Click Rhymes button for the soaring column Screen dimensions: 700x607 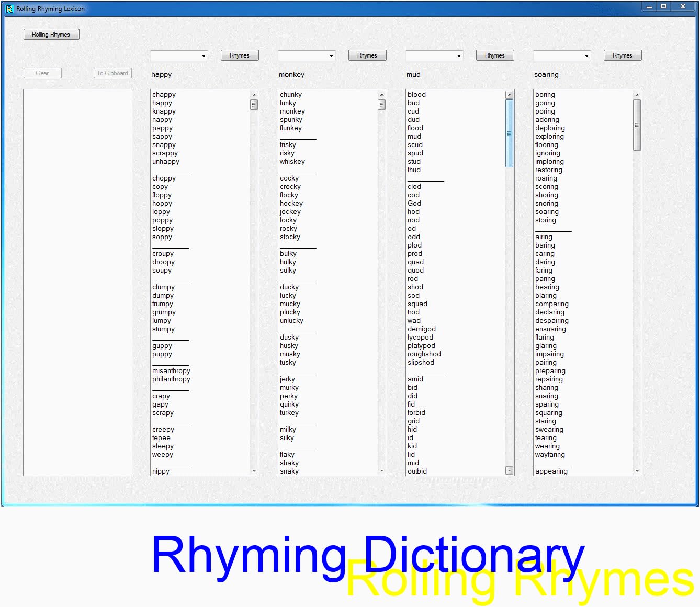[x=622, y=55]
